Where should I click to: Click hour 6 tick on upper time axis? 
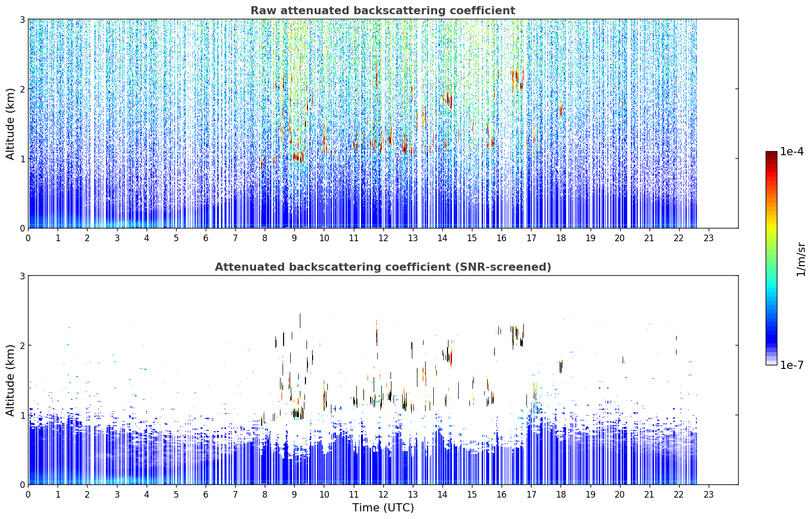(x=206, y=238)
